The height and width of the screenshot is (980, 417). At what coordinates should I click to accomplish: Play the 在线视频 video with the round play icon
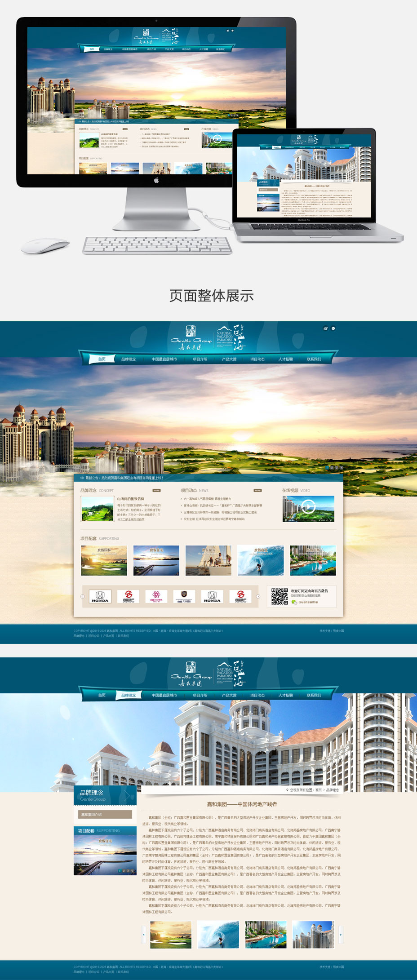[308, 507]
